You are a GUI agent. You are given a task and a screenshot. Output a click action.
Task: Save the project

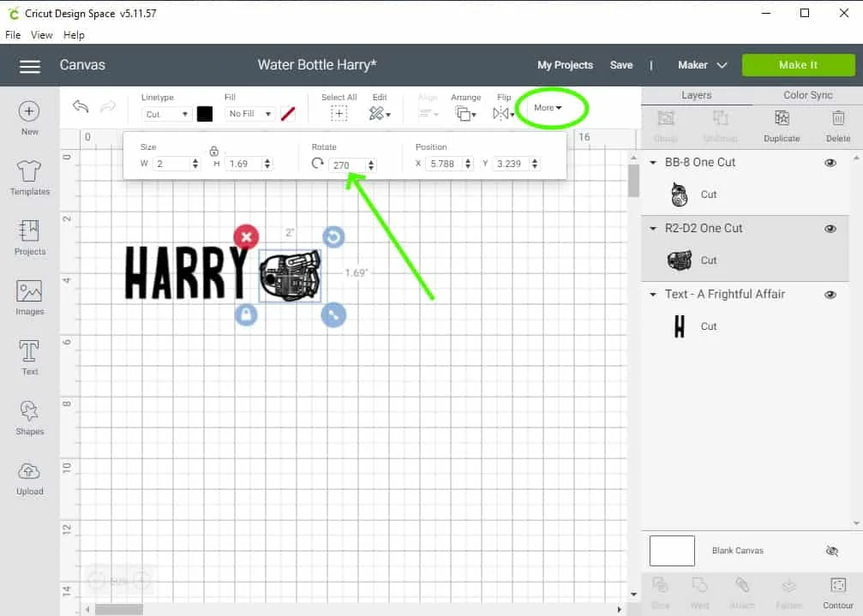tap(620, 65)
